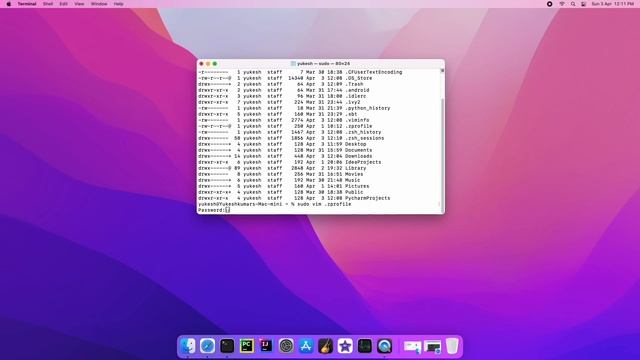This screenshot has width=640, height=360.
Task: Click the 'Music' directory name
Action: [x=353, y=180]
